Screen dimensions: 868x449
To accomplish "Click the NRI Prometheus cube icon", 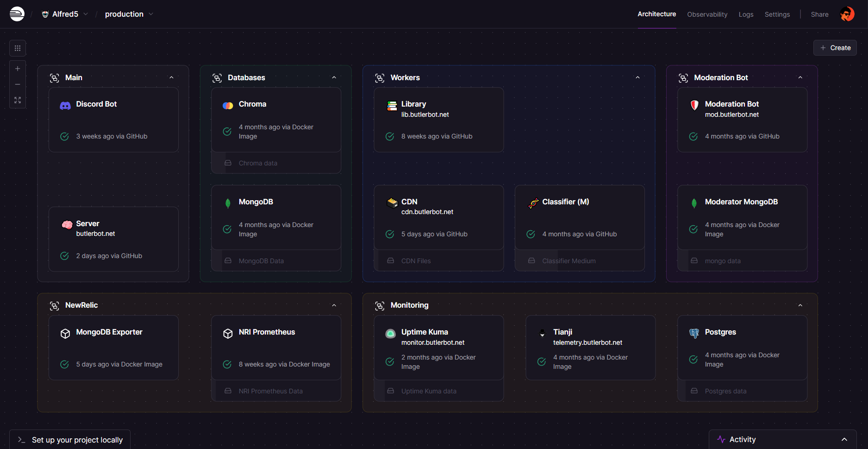I will [x=228, y=333].
